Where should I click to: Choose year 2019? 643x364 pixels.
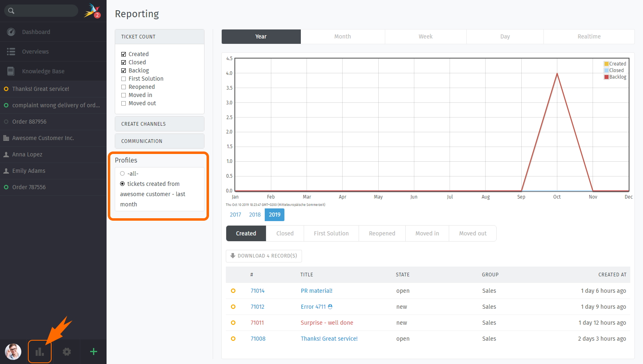point(275,215)
